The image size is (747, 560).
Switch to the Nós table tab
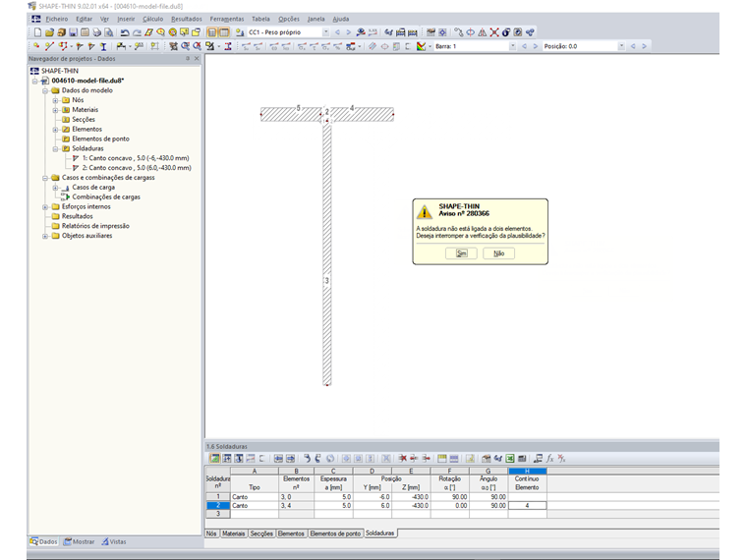[211, 533]
